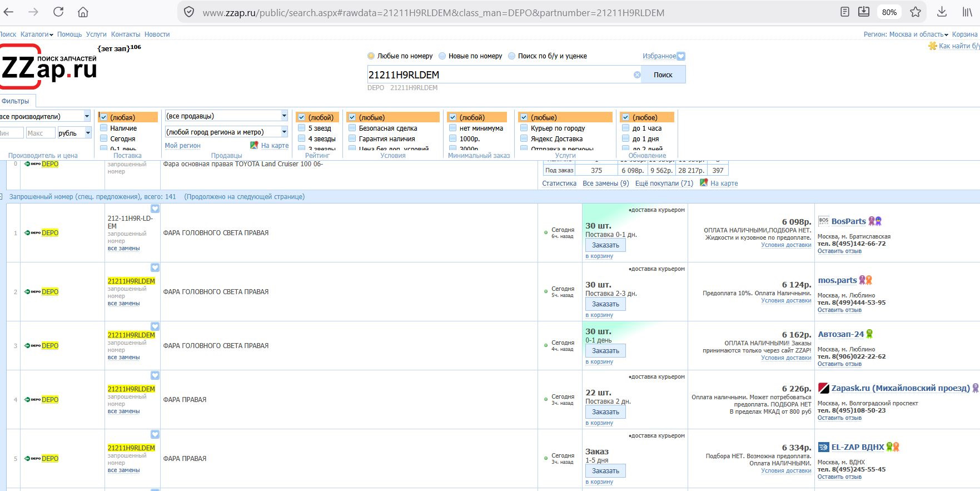The width and height of the screenshot is (980, 491).
Task: Open Каталоги menu dropdown
Action: click(x=37, y=34)
